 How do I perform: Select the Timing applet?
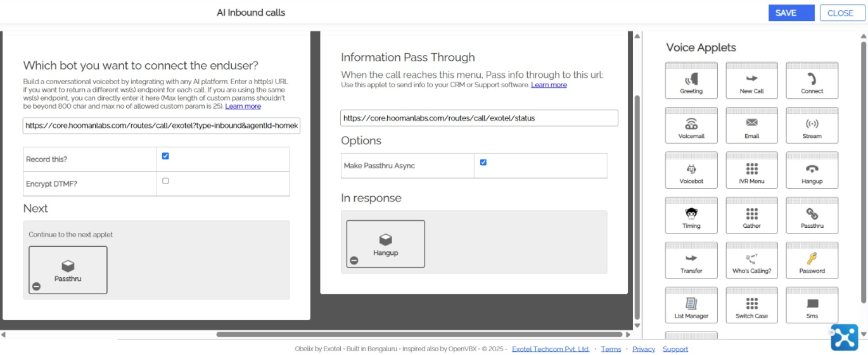point(691,215)
